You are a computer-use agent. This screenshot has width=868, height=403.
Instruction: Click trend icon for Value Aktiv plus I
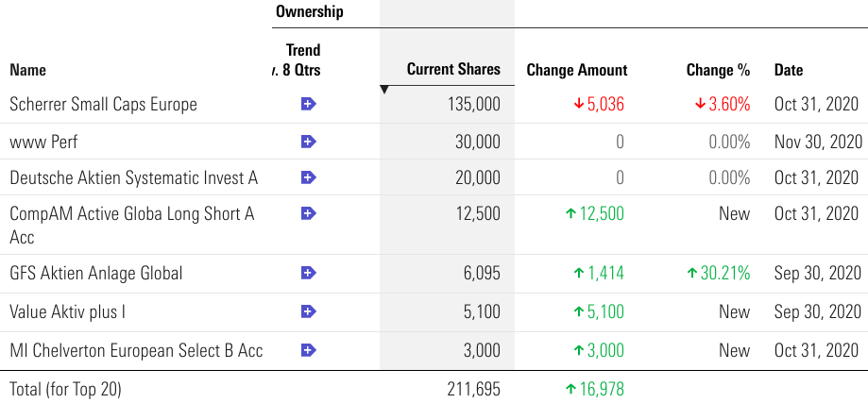[x=308, y=311]
